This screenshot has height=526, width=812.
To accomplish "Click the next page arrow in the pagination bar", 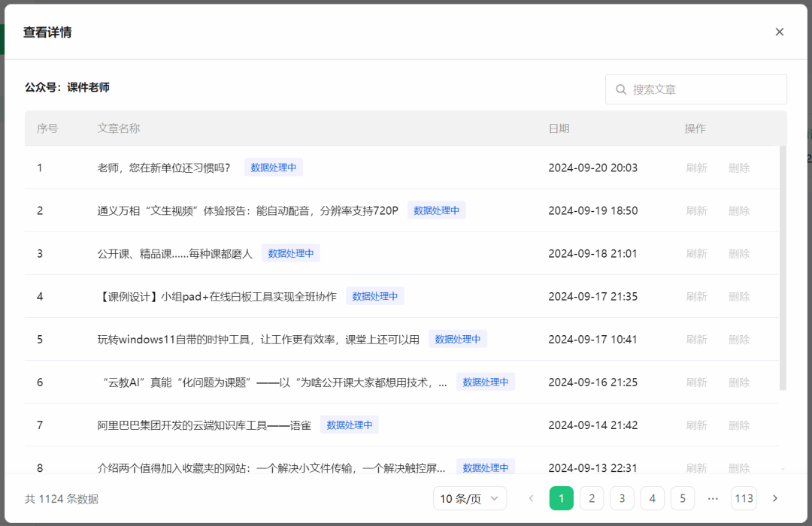I will [x=775, y=498].
